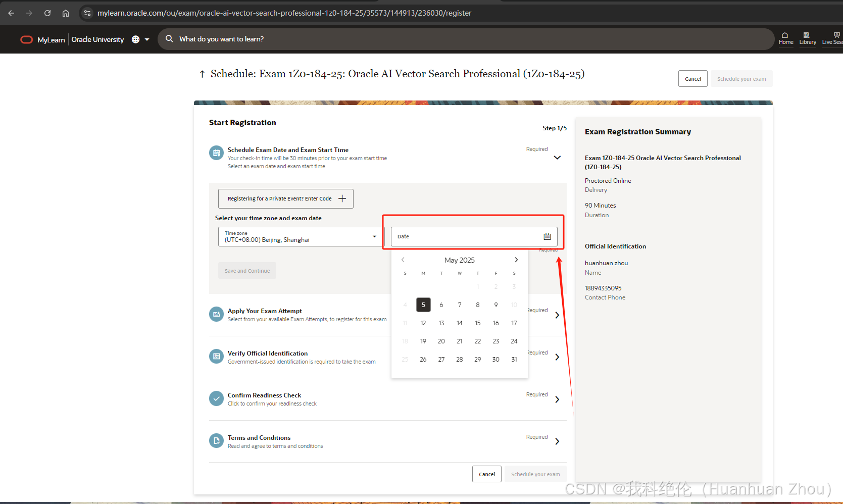The width and height of the screenshot is (843, 504).
Task: Click the Apply Your Exam Attempt step icon
Action: pyautogui.click(x=216, y=314)
